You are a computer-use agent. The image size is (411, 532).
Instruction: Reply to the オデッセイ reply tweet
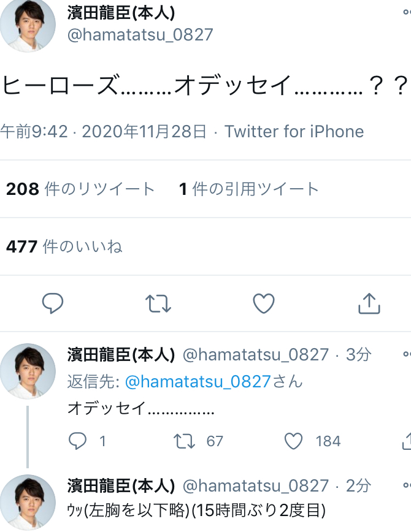(77, 441)
